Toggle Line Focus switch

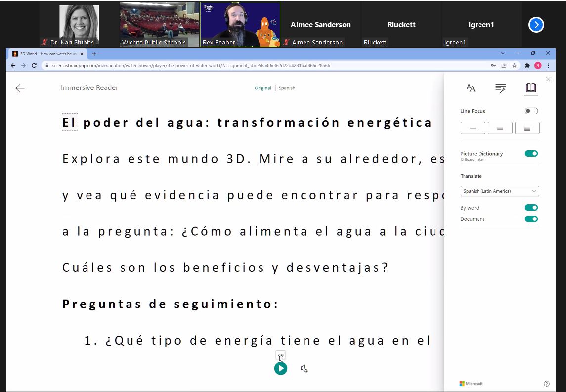coord(531,111)
